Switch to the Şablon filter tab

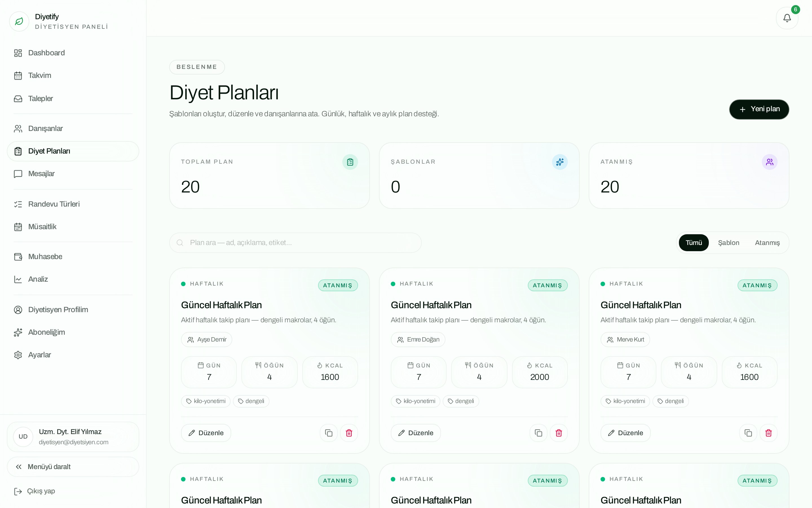729,243
